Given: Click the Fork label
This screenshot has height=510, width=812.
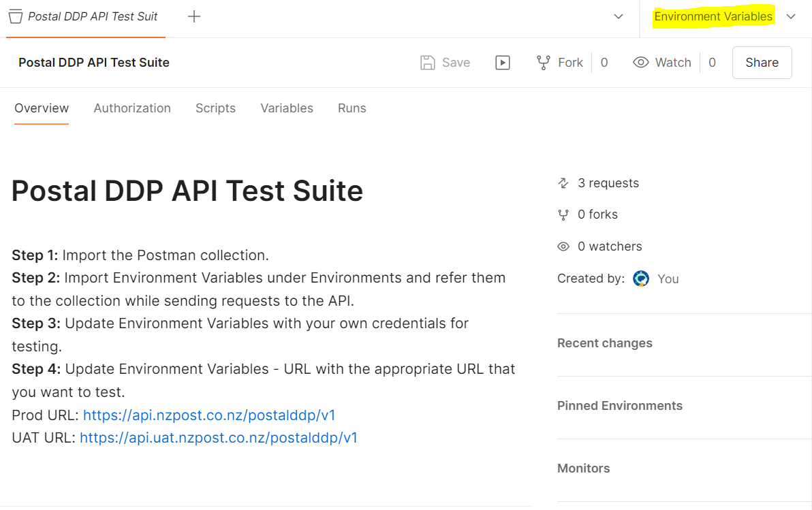Looking at the screenshot, I should 571,63.
